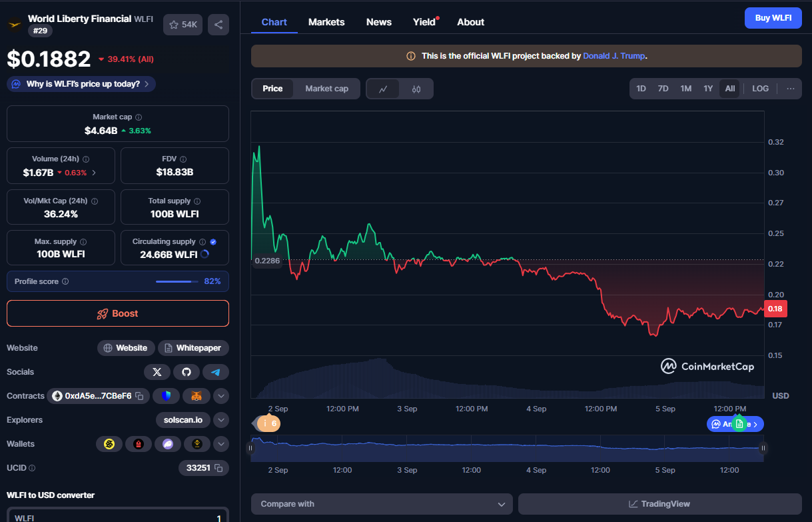This screenshot has height=522, width=812.
Task: Click the MetaMask fox icon
Action: coord(197,396)
